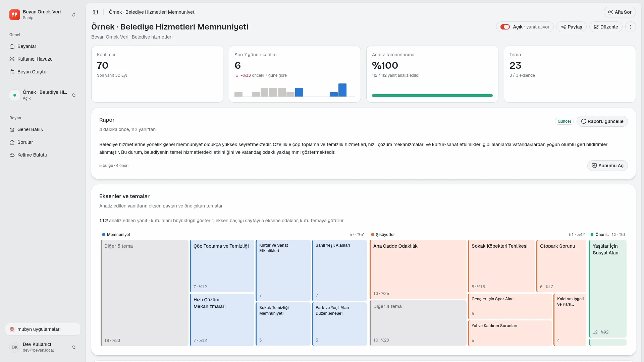Open the Çöp Toplama ve Temizliği theme box
This screenshot has width=644, height=362.
click(222, 266)
